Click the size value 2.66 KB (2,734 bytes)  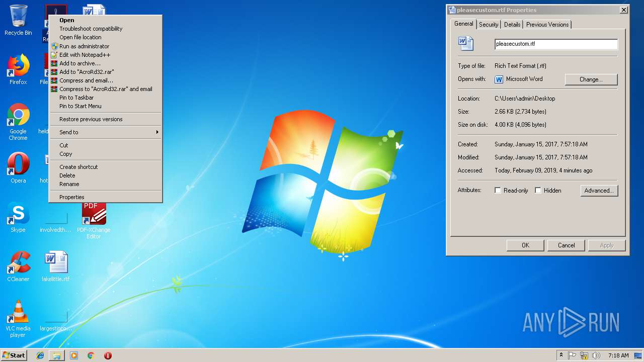(x=520, y=112)
